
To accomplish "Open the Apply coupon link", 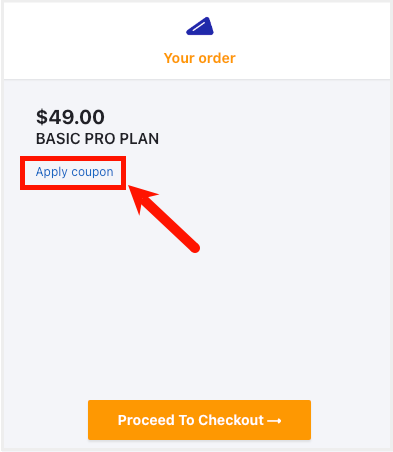I will click(75, 172).
